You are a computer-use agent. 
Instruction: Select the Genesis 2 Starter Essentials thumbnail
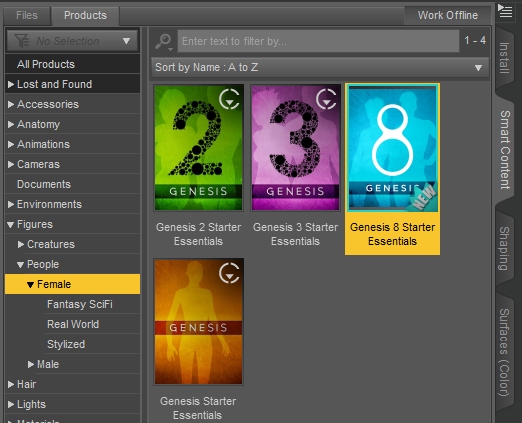(x=198, y=148)
